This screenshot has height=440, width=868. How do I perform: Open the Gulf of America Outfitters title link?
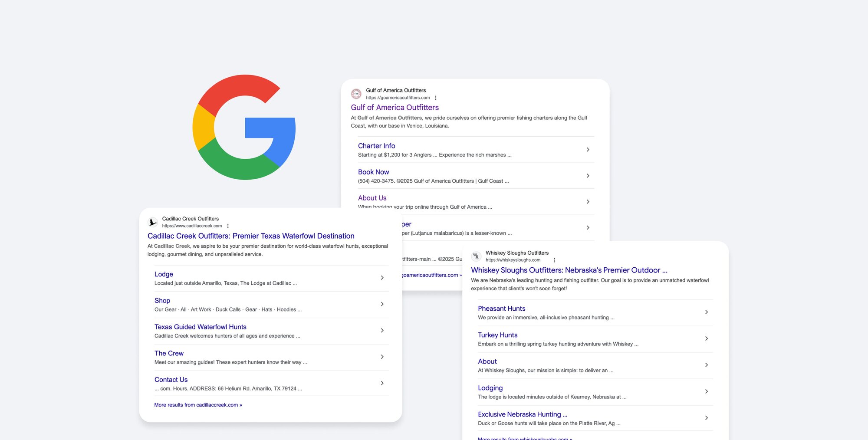pyautogui.click(x=395, y=107)
